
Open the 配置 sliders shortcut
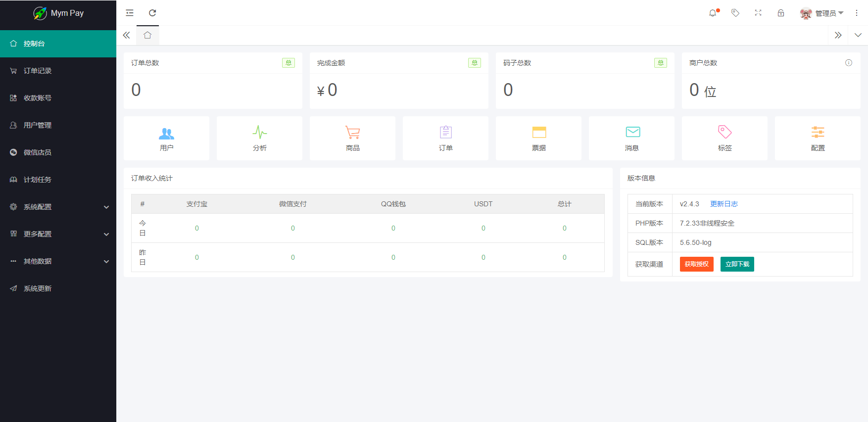click(x=818, y=138)
